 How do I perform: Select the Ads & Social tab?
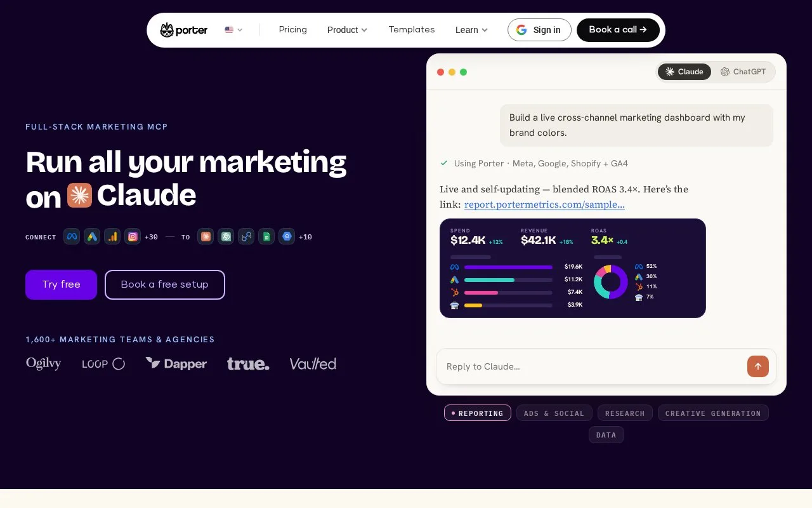[x=554, y=413]
